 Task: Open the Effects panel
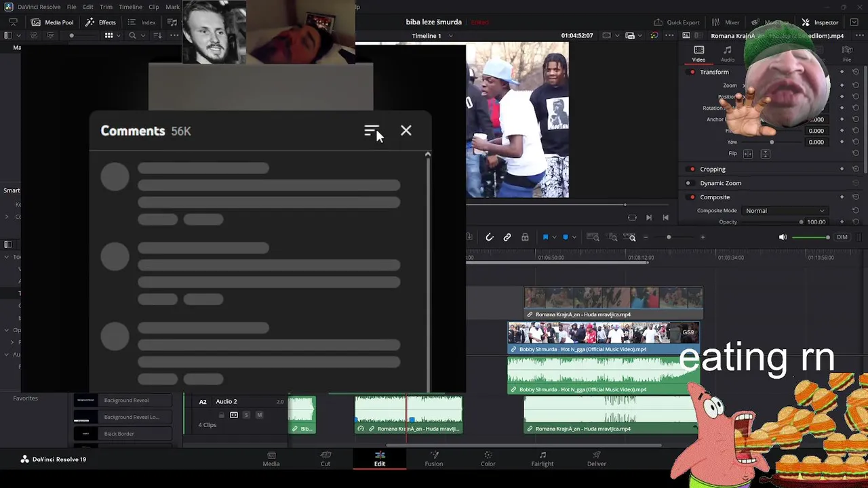[x=100, y=22]
